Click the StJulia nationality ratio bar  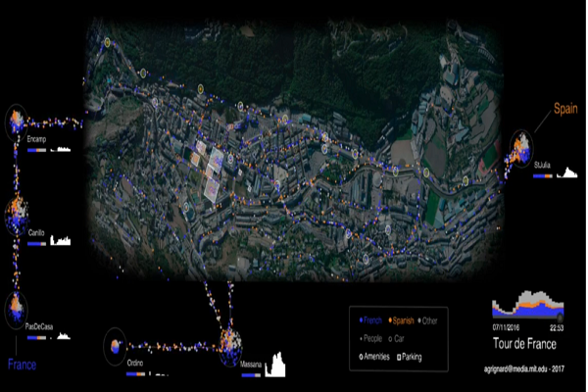543,176
